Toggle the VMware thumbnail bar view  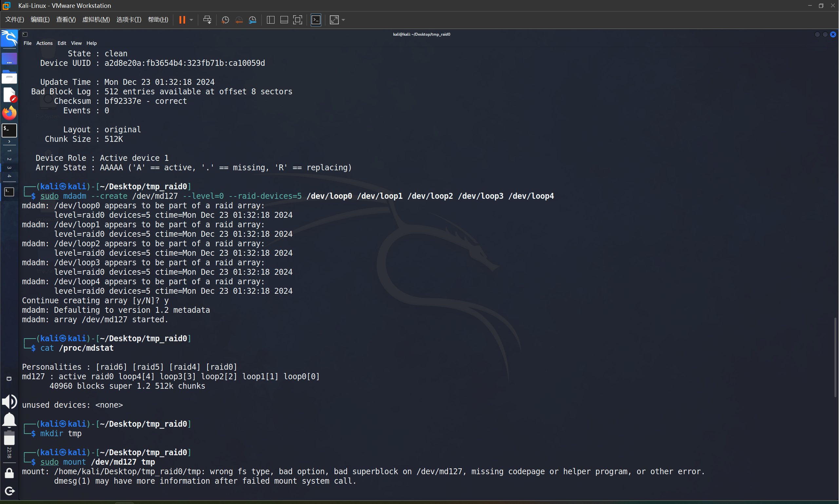(x=284, y=20)
